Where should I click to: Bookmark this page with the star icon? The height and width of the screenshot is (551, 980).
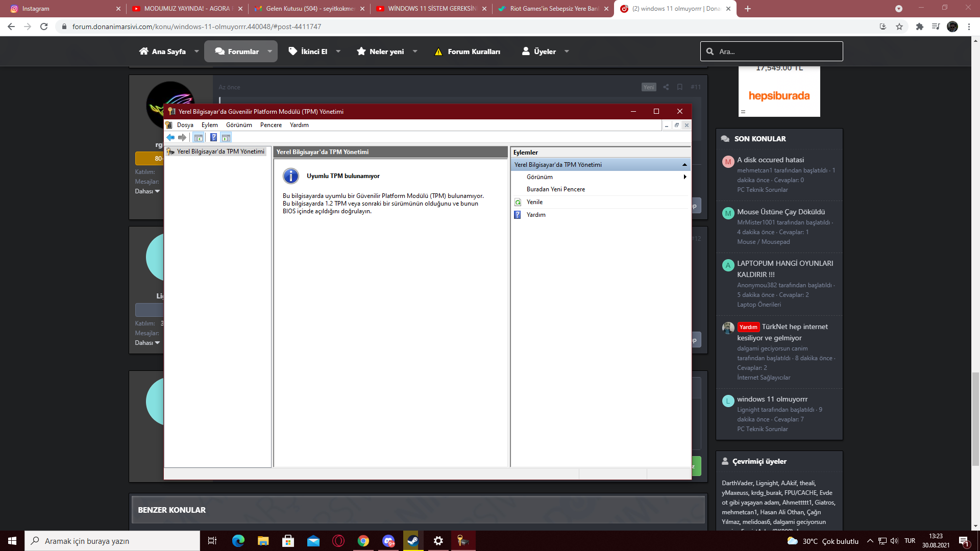tap(899, 27)
